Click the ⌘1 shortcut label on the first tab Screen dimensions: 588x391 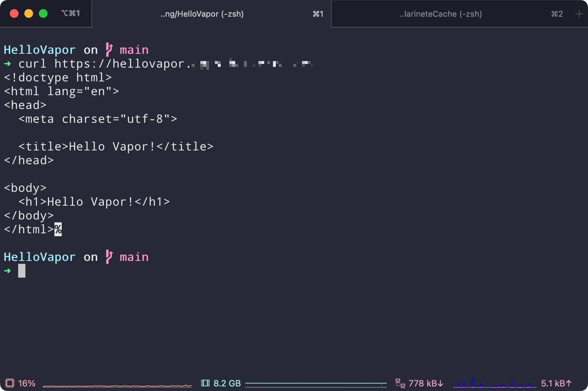318,14
